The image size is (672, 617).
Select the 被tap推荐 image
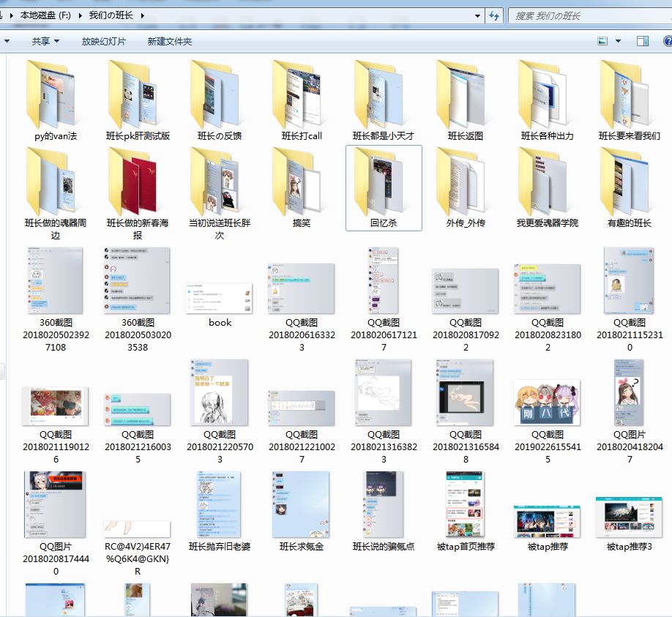point(548,528)
